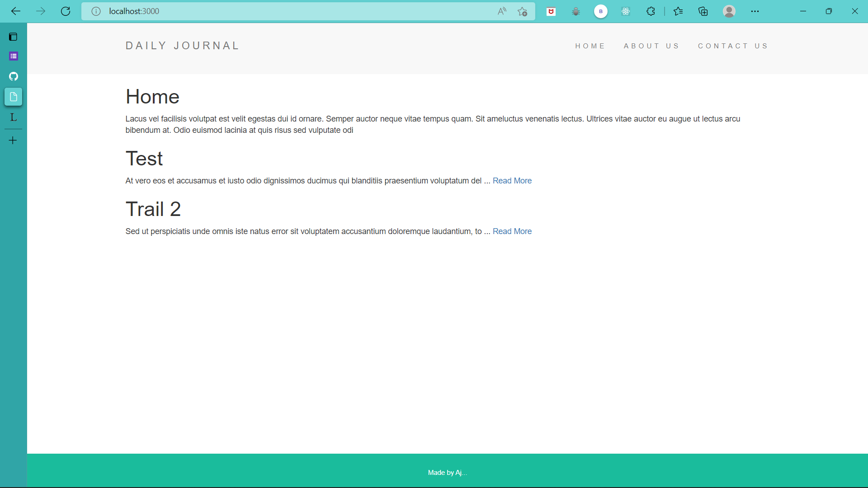Select the document icon in the sidebar

coord(13,96)
